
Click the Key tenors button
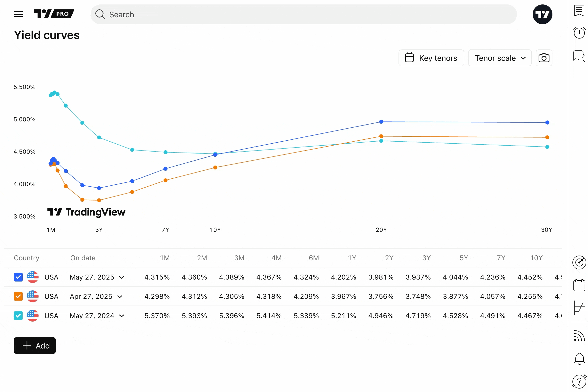431,58
